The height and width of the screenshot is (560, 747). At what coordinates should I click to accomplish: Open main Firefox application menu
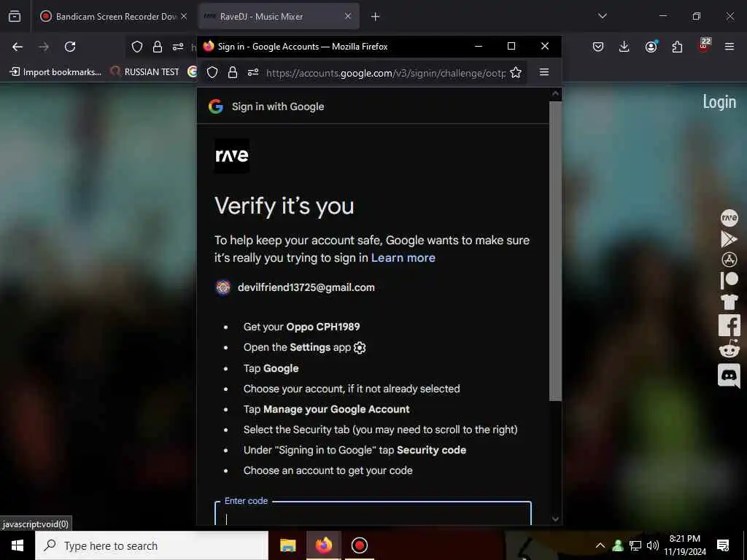point(729,47)
